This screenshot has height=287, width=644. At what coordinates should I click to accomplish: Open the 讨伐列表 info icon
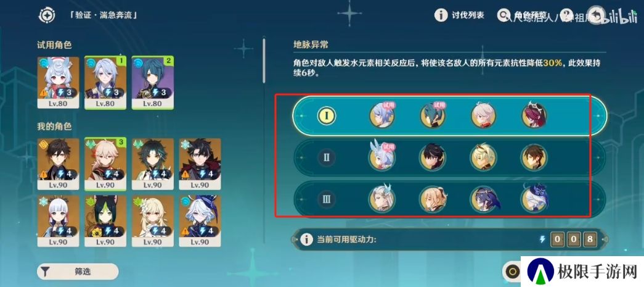coord(441,15)
